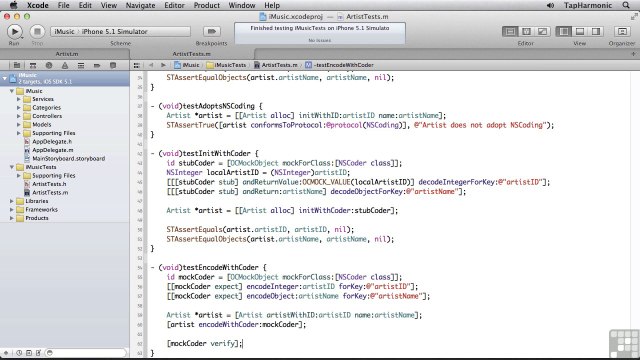Open the Xcode menu
Screen dimensions: 640x360
[38, 5]
